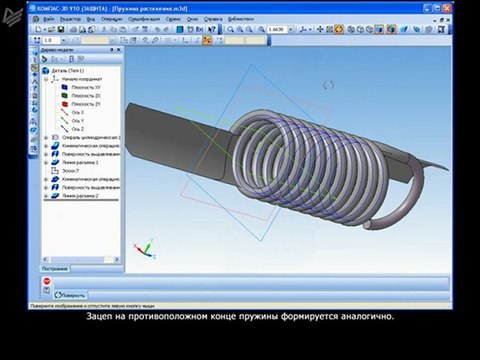Open the help icon in the property bar
Screen dimensions: 480x360
click(x=47, y=291)
